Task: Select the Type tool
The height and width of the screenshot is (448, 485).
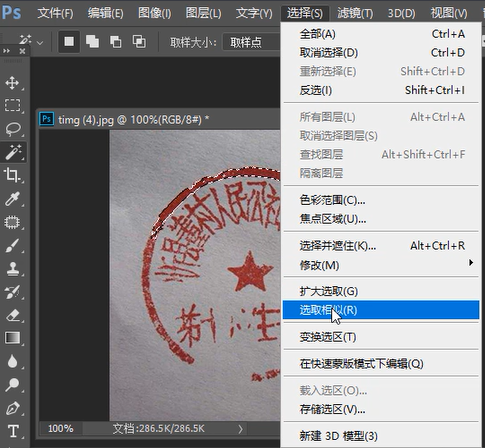Action: [13, 431]
